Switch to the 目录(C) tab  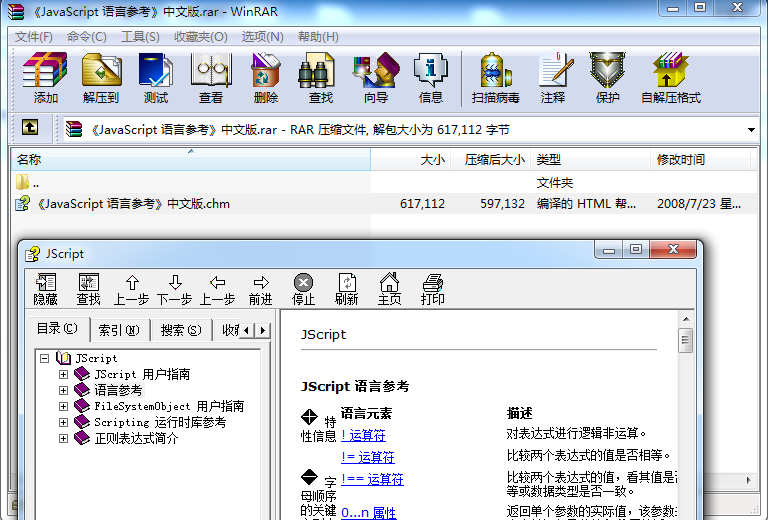57,329
